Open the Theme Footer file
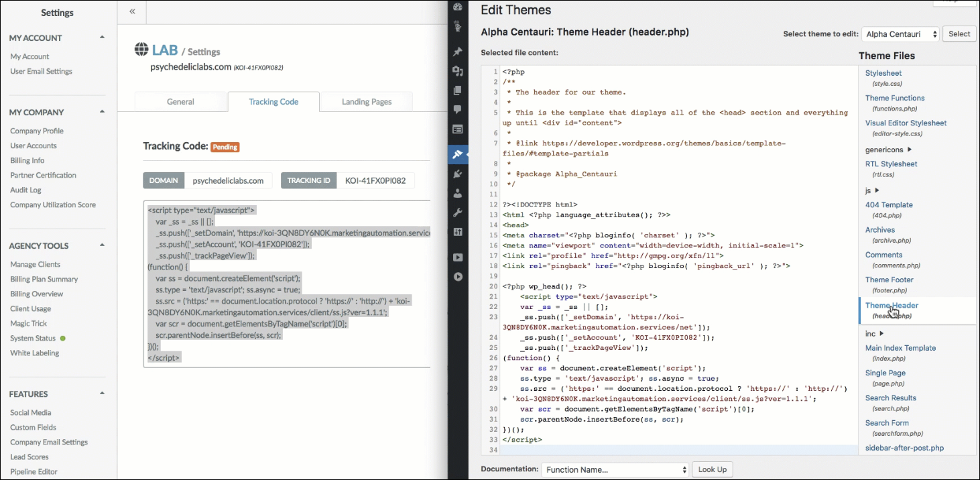 (890, 280)
